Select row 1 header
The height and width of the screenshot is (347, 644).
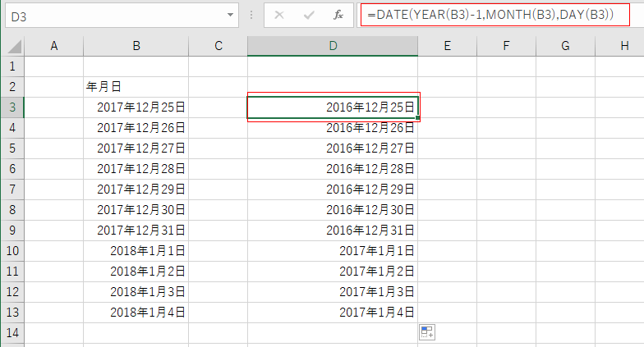point(12,66)
